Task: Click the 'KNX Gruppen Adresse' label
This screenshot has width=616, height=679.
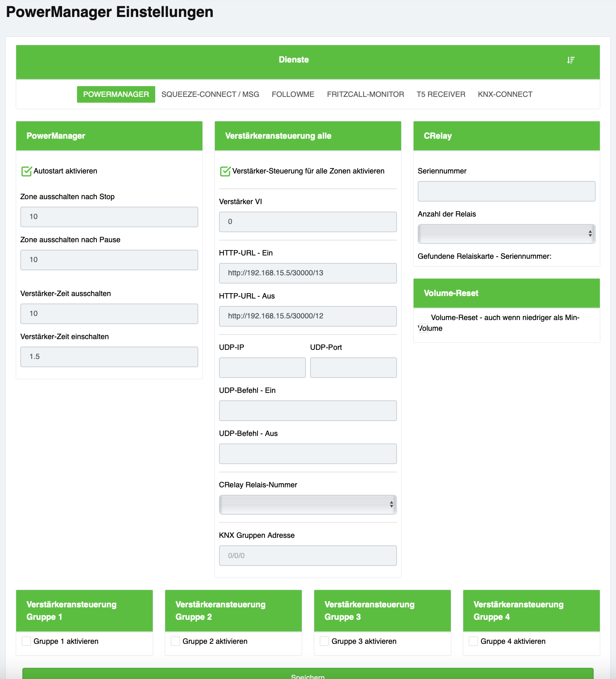Action: [257, 535]
